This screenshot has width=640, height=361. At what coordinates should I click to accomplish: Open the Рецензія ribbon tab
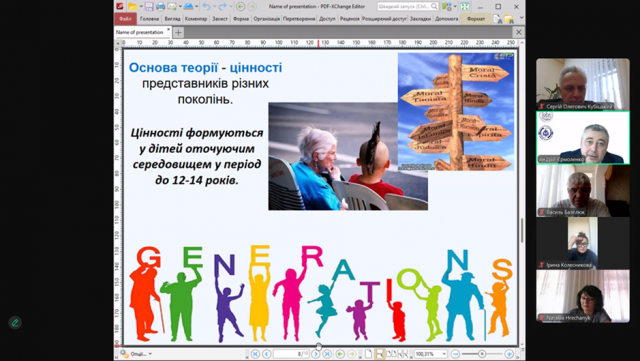click(x=349, y=19)
